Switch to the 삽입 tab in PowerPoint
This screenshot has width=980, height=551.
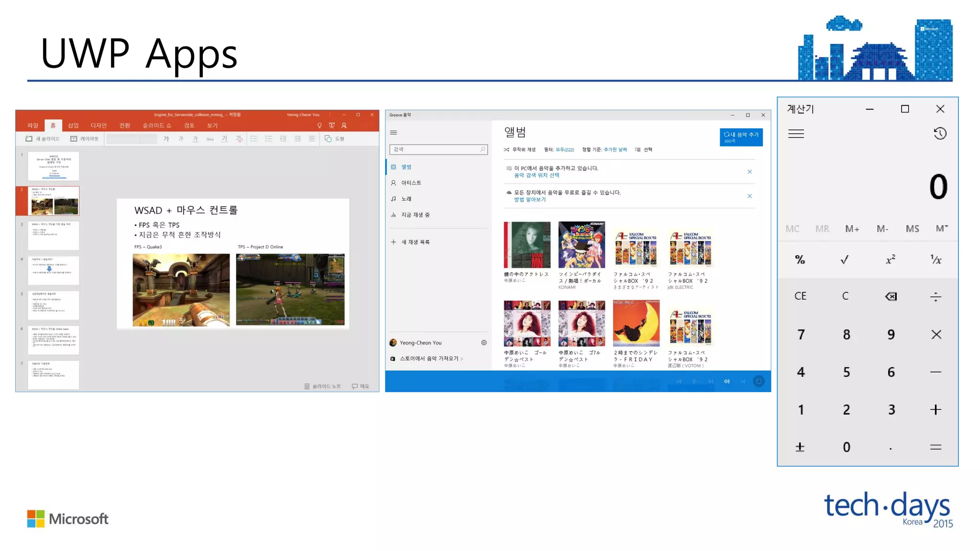pyautogui.click(x=73, y=125)
